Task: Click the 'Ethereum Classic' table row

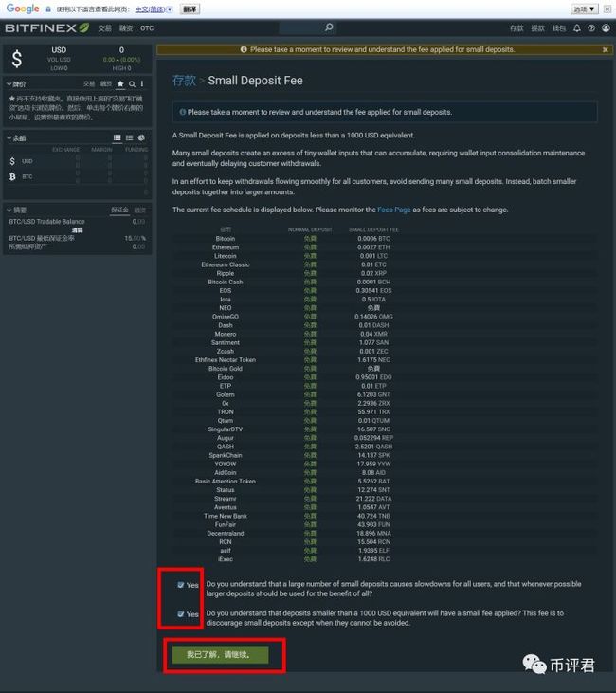Action: coord(384,264)
